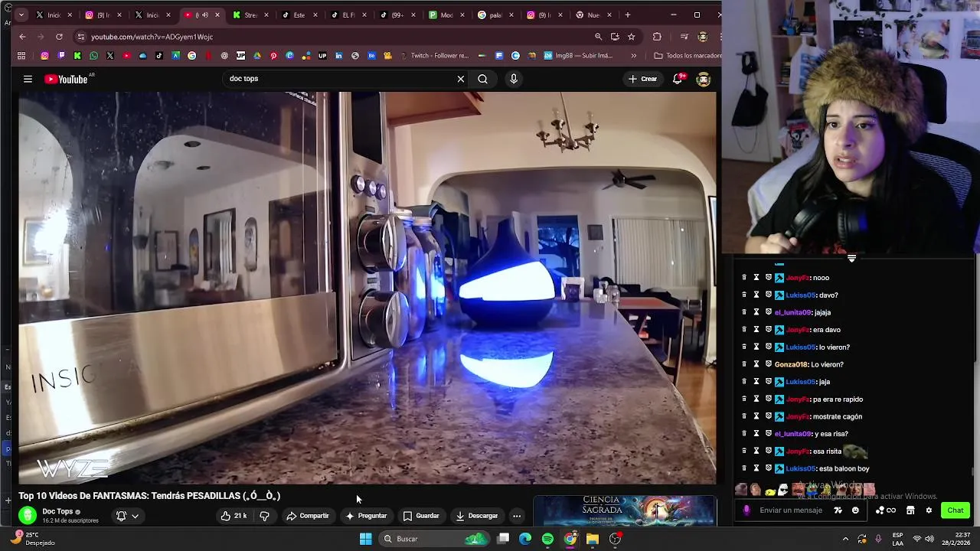Open the Crear menu button
The height and width of the screenshot is (551, 980).
coord(642,79)
